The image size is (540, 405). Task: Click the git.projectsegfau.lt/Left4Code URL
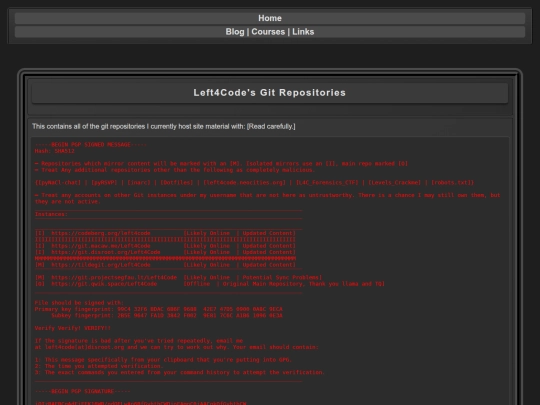tap(114, 278)
